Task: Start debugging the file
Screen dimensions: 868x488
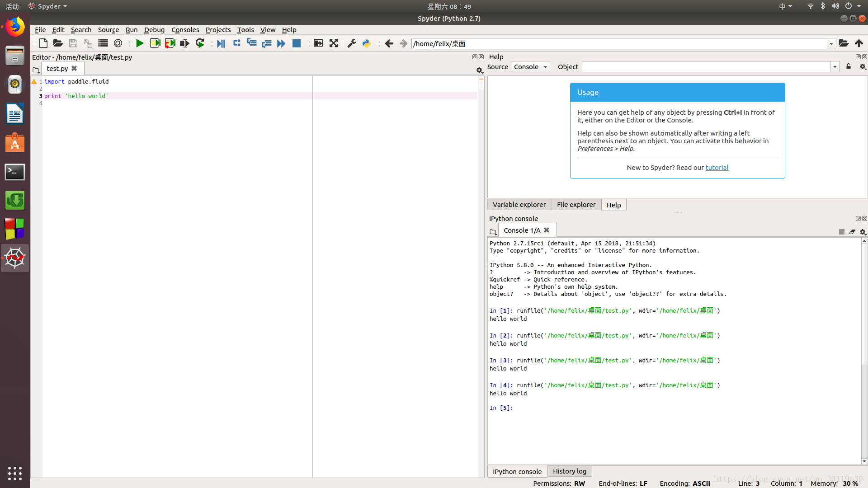Action: (x=221, y=43)
